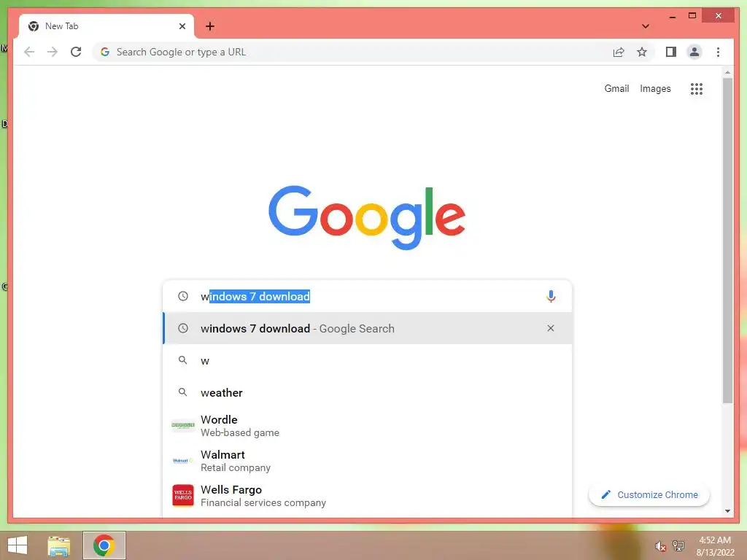747x560 pixels.
Task: Open the profile avatar icon
Action: 694,52
